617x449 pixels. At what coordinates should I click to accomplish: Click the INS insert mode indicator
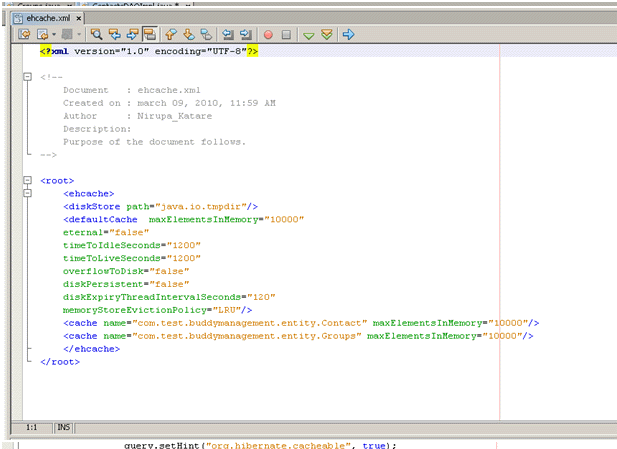[x=64, y=428]
